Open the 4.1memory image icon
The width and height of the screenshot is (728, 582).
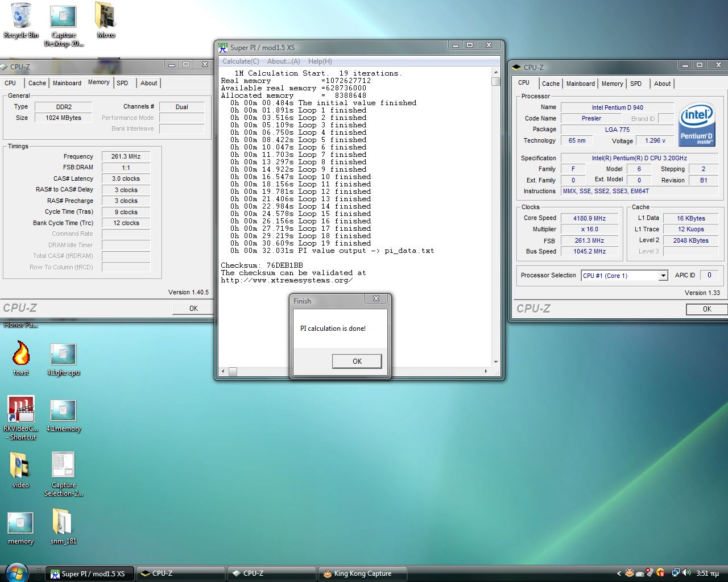pyautogui.click(x=63, y=416)
